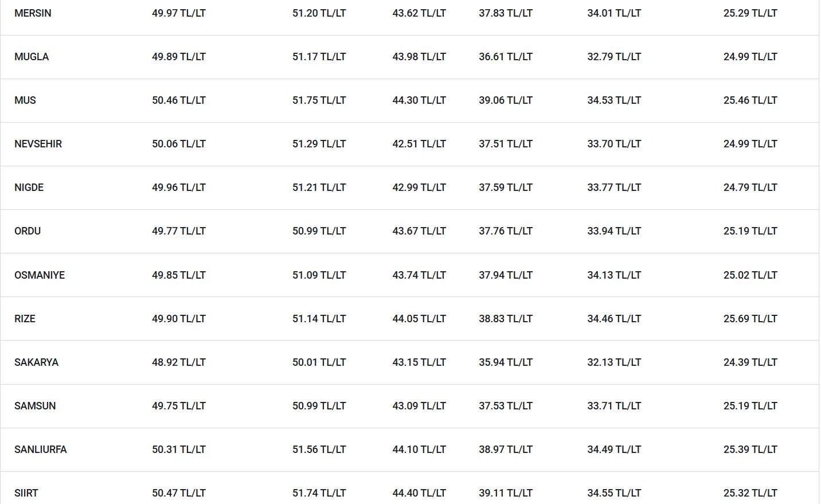Select the NIGDE city name
Image resolution: width=821 pixels, height=504 pixels.
pyautogui.click(x=29, y=187)
